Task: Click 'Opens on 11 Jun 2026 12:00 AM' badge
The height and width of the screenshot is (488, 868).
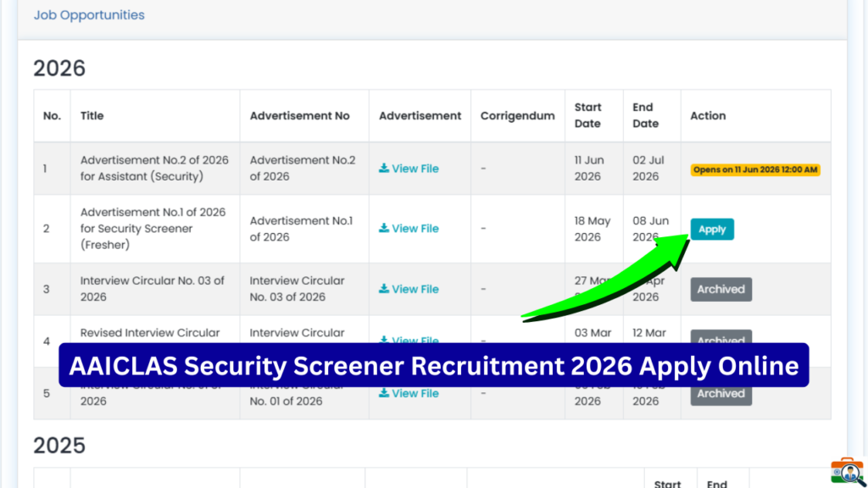Action: coord(755,169)
